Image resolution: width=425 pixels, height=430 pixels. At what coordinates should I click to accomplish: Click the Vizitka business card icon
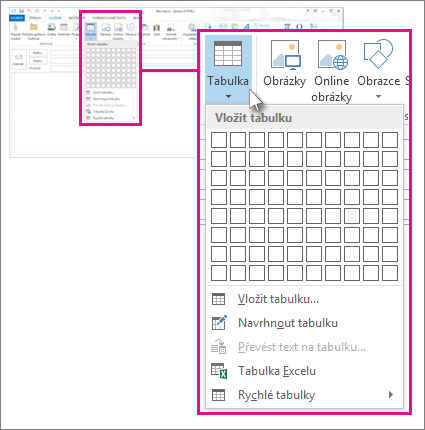coord(51,27)
